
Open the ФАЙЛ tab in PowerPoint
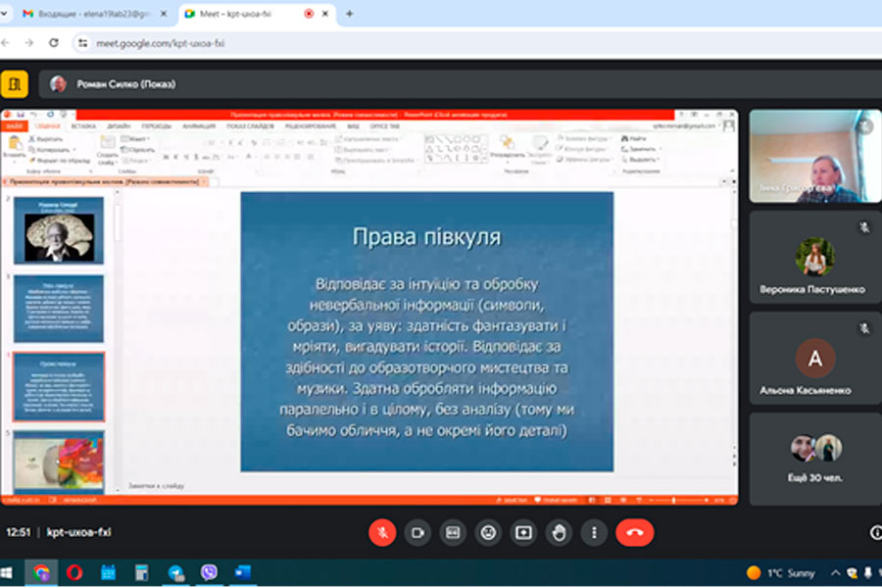click(14, 126)
